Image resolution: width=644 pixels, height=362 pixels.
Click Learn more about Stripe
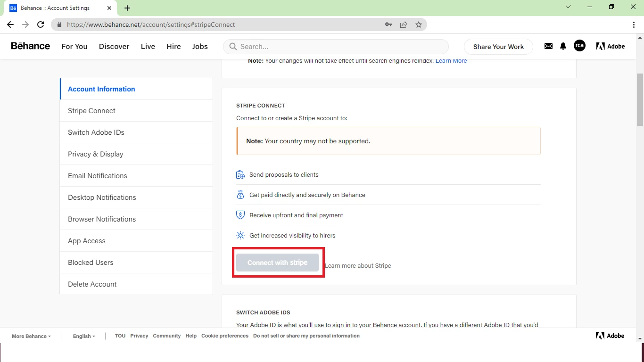tap(358, 265)
